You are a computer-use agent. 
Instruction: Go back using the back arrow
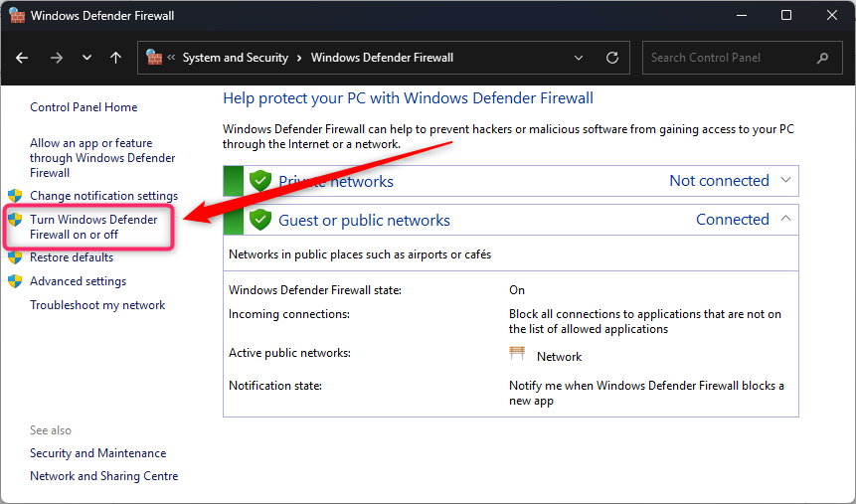(22, 58)
